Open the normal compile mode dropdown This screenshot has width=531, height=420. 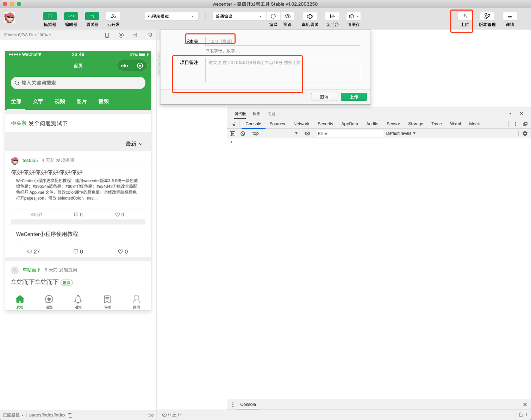[x=239, y=16]
